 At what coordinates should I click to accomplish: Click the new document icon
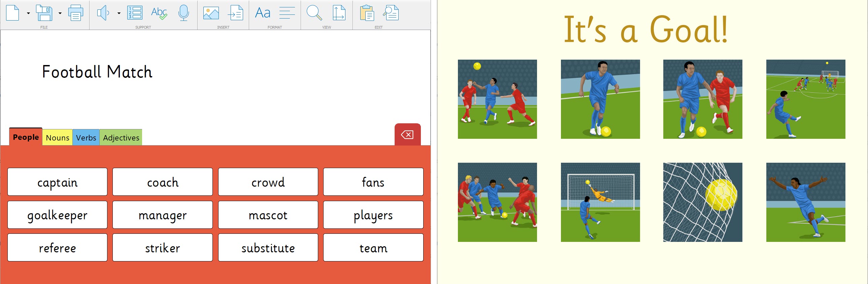[13, 13]
